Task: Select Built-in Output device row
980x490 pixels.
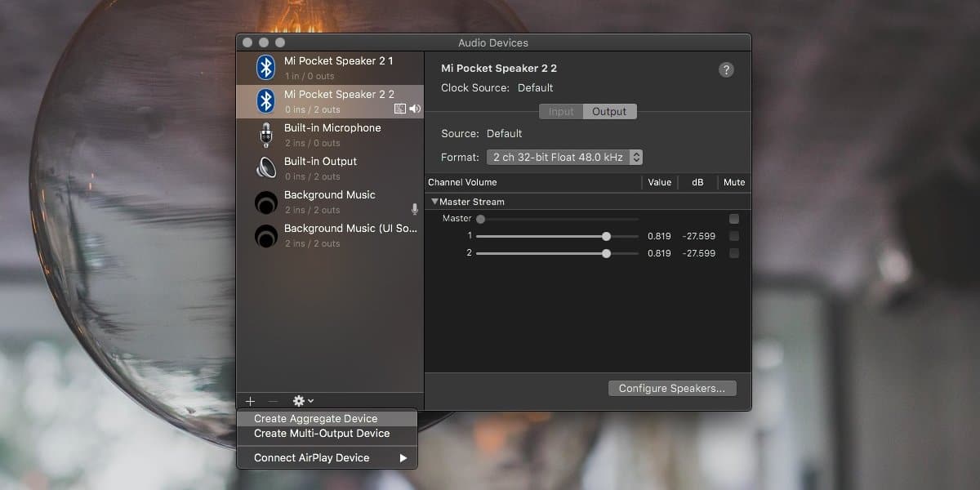Action: click(330, 168)
